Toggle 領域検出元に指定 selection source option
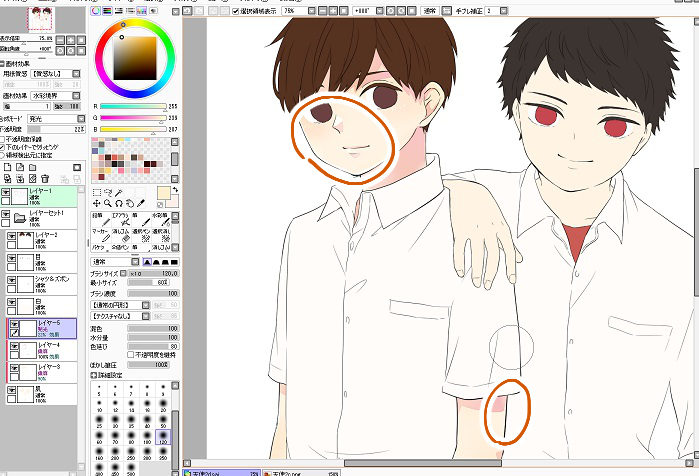699x476 pixels. [x=2, y=155]
